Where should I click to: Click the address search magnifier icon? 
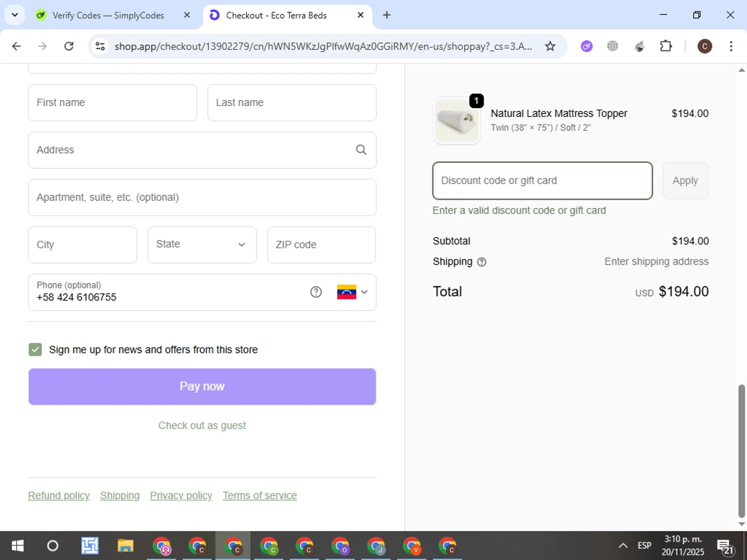tap(361, 150)
